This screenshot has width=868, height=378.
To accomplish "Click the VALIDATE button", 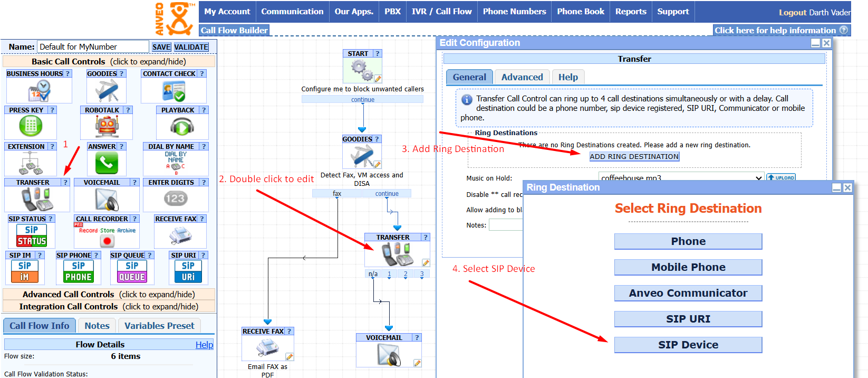I will 191,47.
